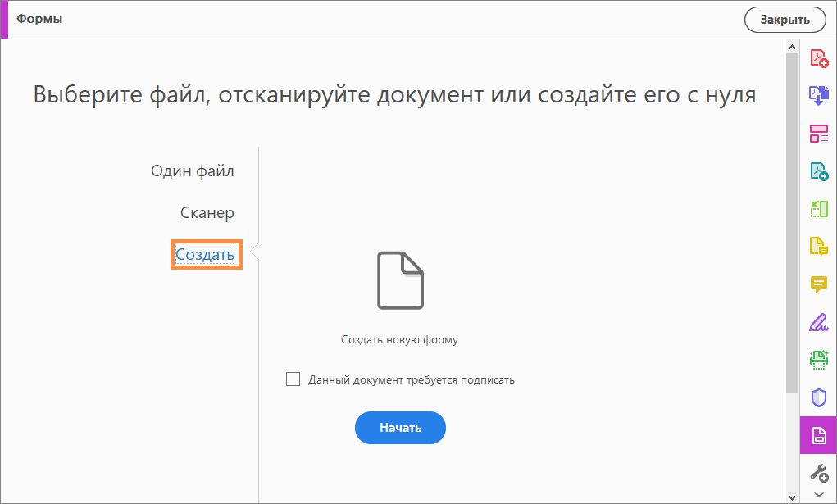Click the 'Создать новую форму' document icon
Image resolution: width=837 pixels, height=504 pixels.
[x=400, y=279]
